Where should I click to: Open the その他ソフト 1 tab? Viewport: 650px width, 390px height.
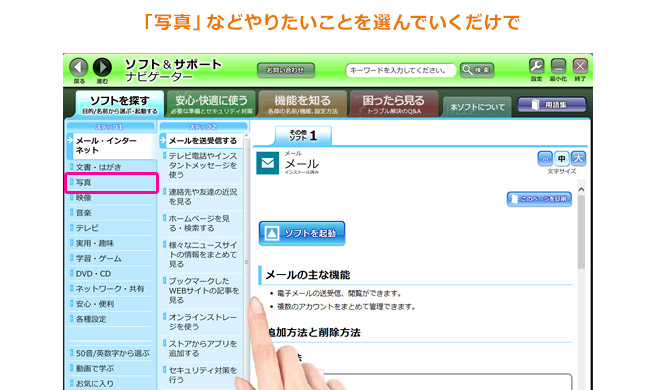303,136
